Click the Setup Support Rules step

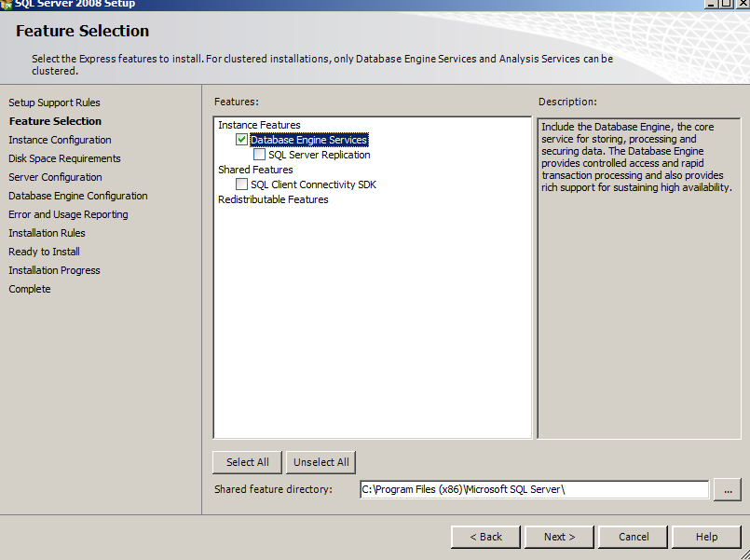tap(54, 102)
